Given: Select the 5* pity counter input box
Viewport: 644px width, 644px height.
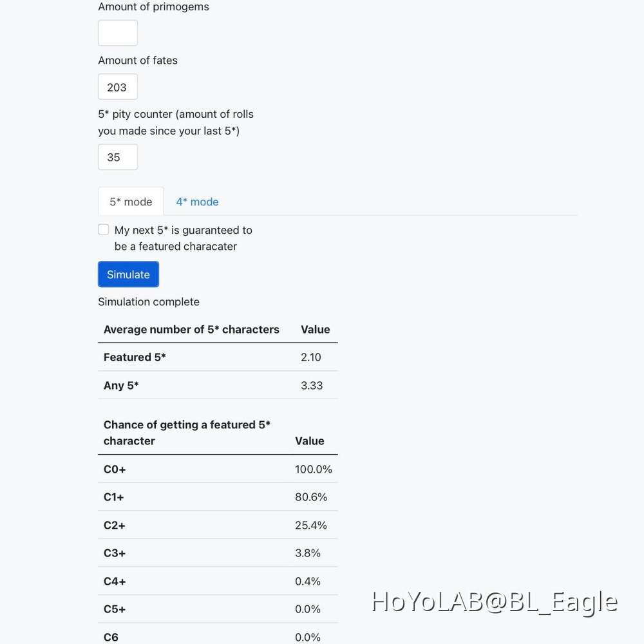Looking at the screenshot, I should [x=118, y=157].
